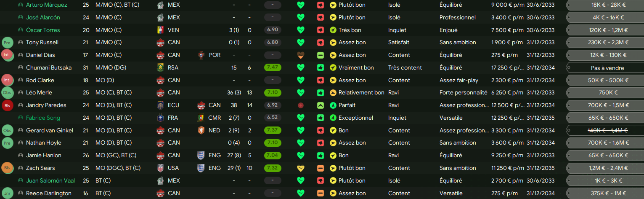Click the Portugal flag in Daniel Dias row

coord(201,55)
